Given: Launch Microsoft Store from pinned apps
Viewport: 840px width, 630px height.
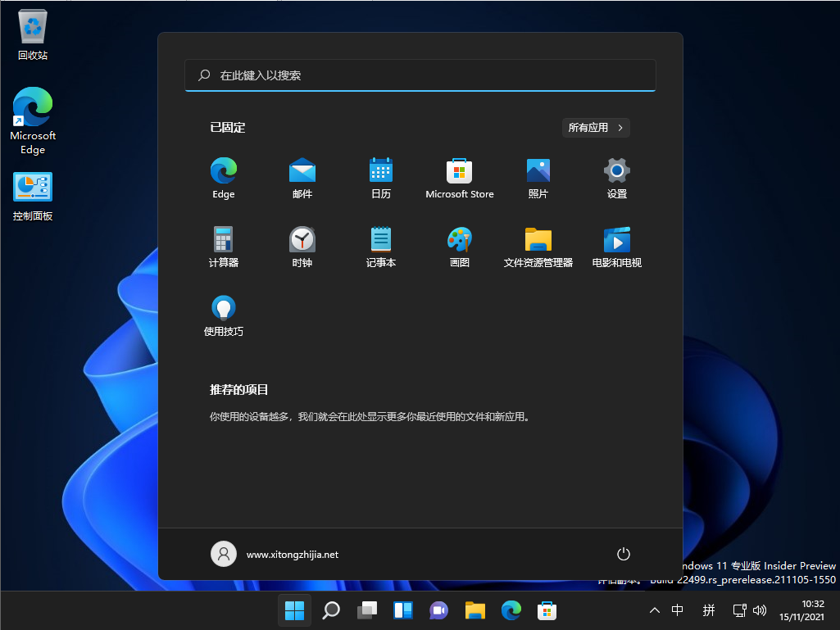Looking at the screenshot, I should pyautogui.click(x=460, y=178).
